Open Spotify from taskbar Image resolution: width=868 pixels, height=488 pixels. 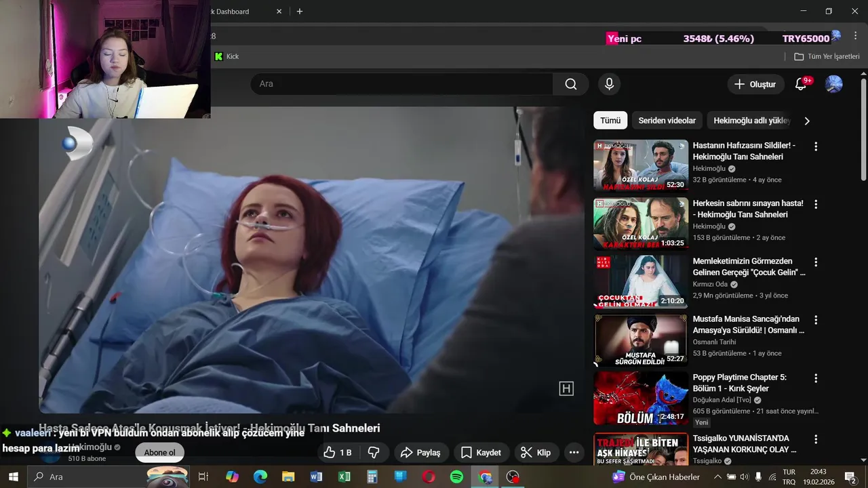(x=457, y=476)
